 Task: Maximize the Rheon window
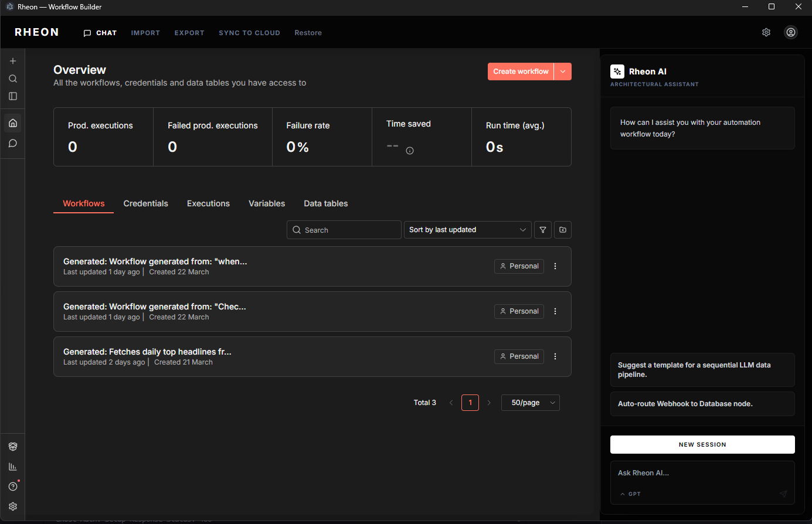point(772,7)
